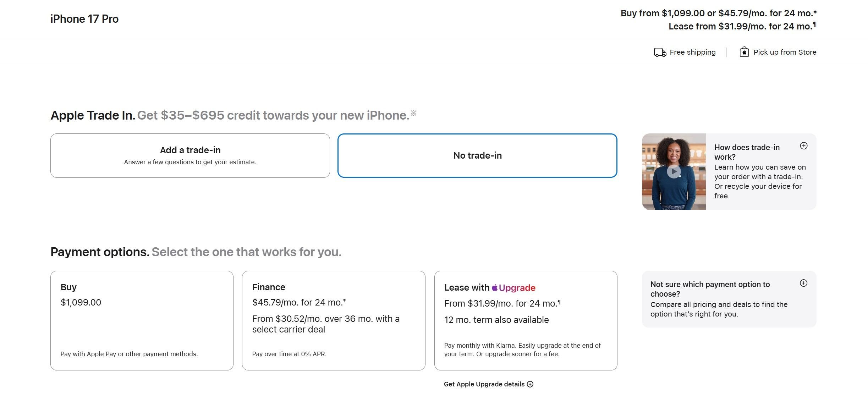The image size is (868, 418).
Task: Click '12 mo. term also available' text
Action: pos(496,320)
